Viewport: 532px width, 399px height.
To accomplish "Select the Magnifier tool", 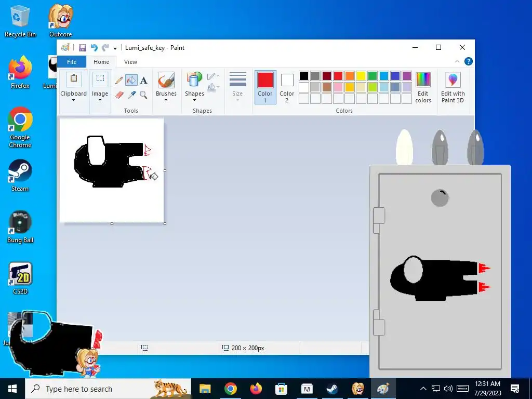I will pos(143,95).
